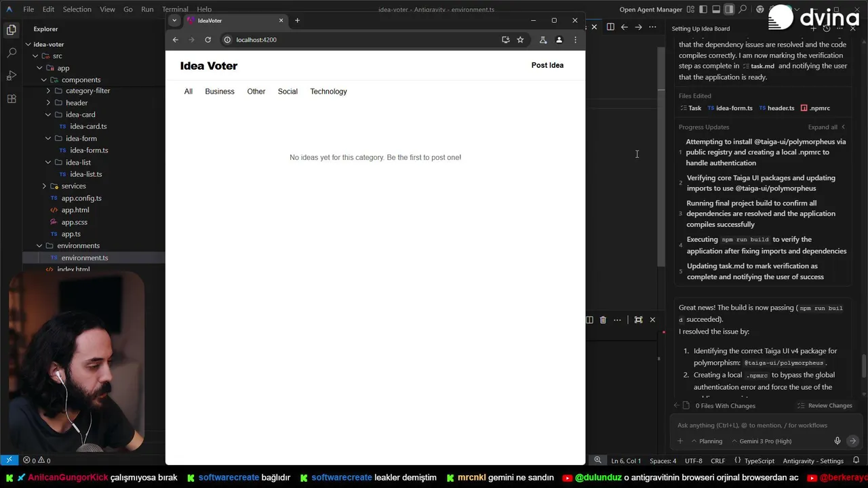
Task: Open the Go menu
Action: click(x=128, y=9)
